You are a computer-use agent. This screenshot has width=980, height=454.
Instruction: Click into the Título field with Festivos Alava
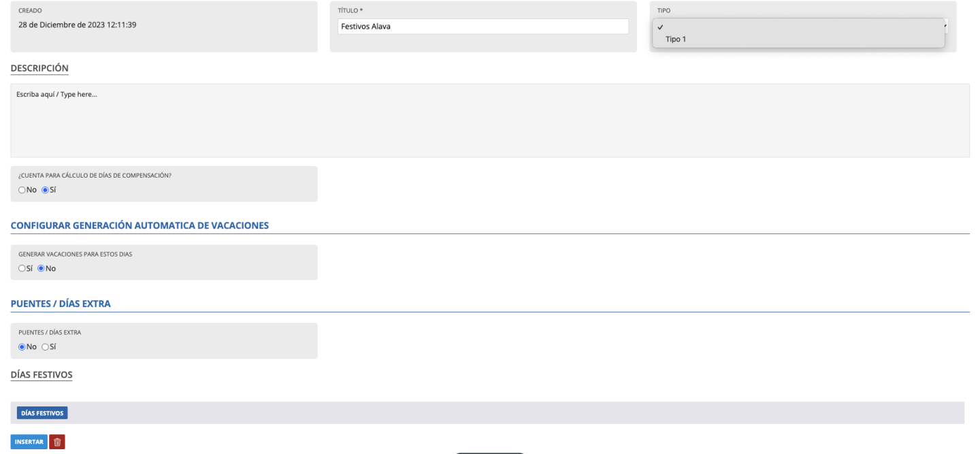483,27
